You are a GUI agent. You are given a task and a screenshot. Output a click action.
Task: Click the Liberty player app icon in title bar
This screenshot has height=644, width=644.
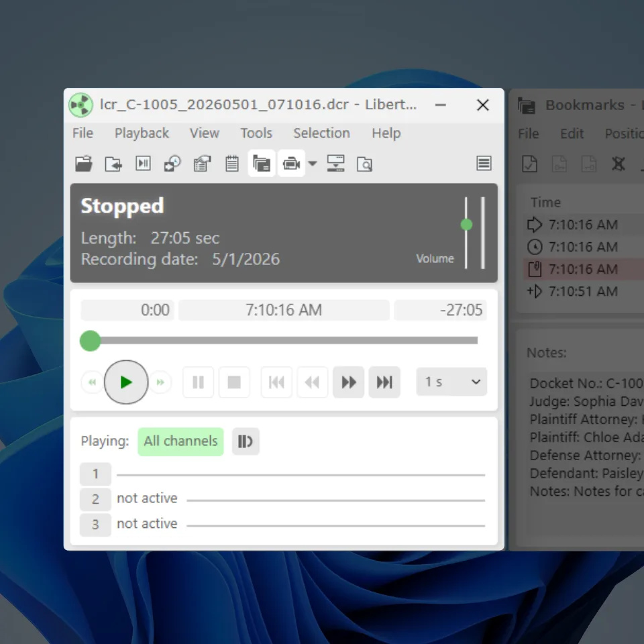[x=80, y=105]
